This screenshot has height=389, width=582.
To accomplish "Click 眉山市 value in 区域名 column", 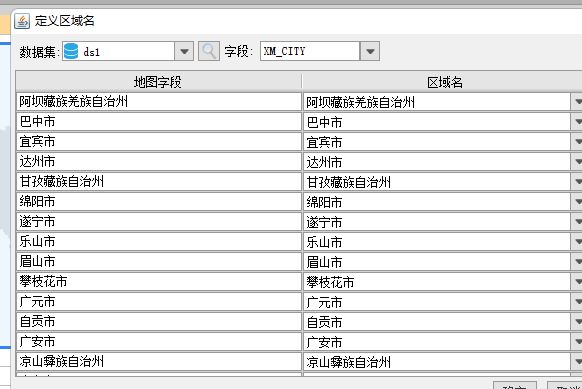I will click(x=437, y=262).
